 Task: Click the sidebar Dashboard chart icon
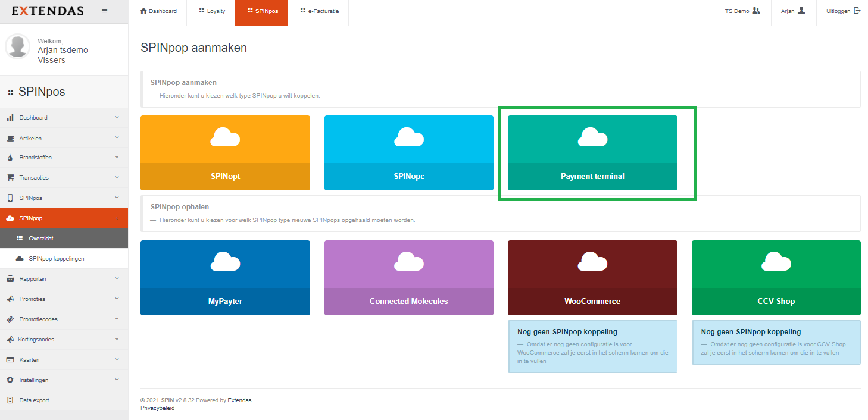coord(10,117)
